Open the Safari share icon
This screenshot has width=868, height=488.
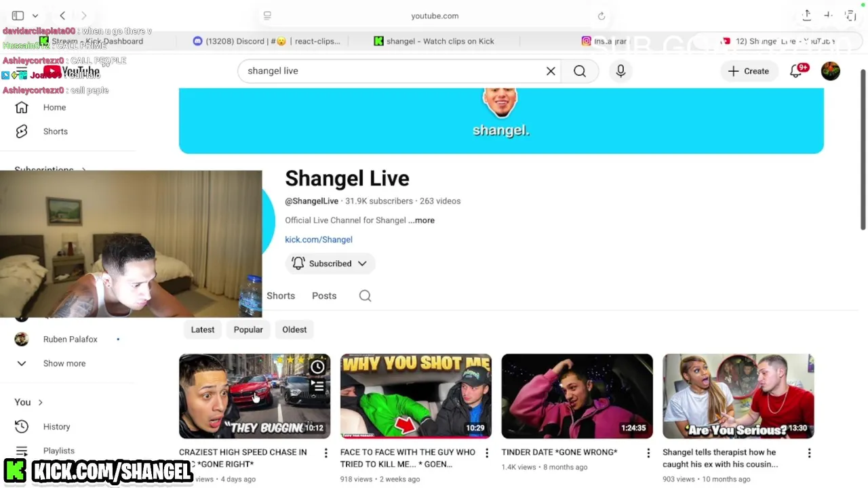[x=806, y=15]
